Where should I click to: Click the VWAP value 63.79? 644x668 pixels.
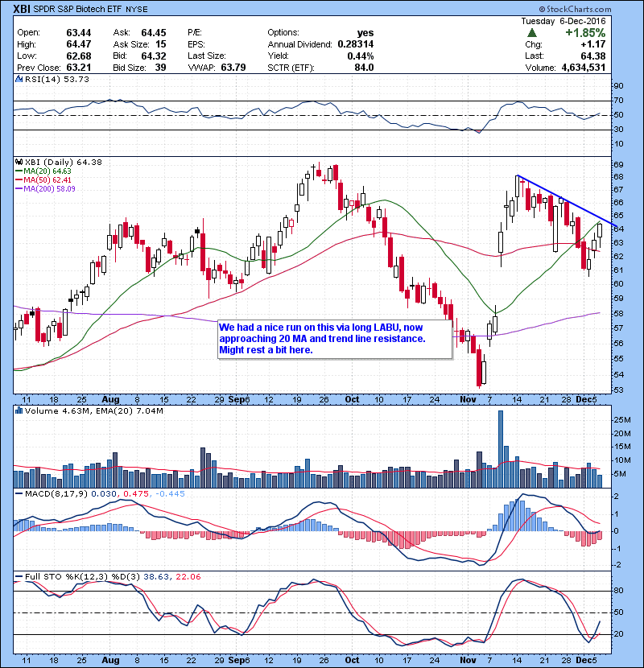click(233, 68)
